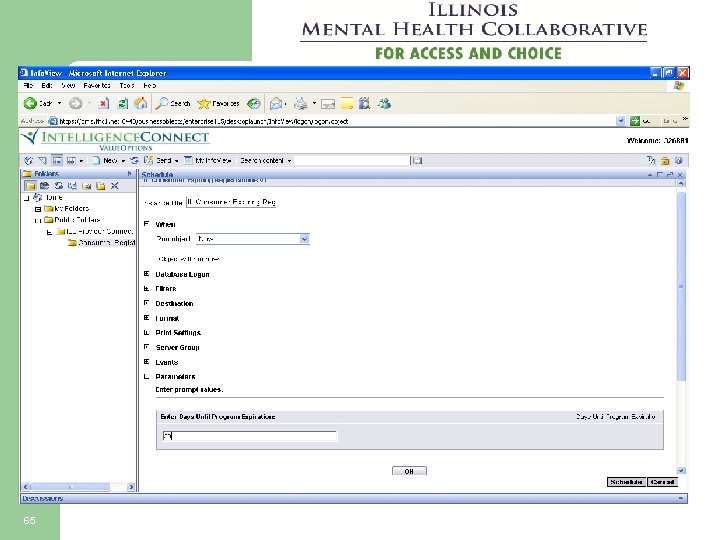Open the Messenger people icon in IE toolbar
Image resolution: width=720 pixels, height=540 pixels.
(384, 104)
